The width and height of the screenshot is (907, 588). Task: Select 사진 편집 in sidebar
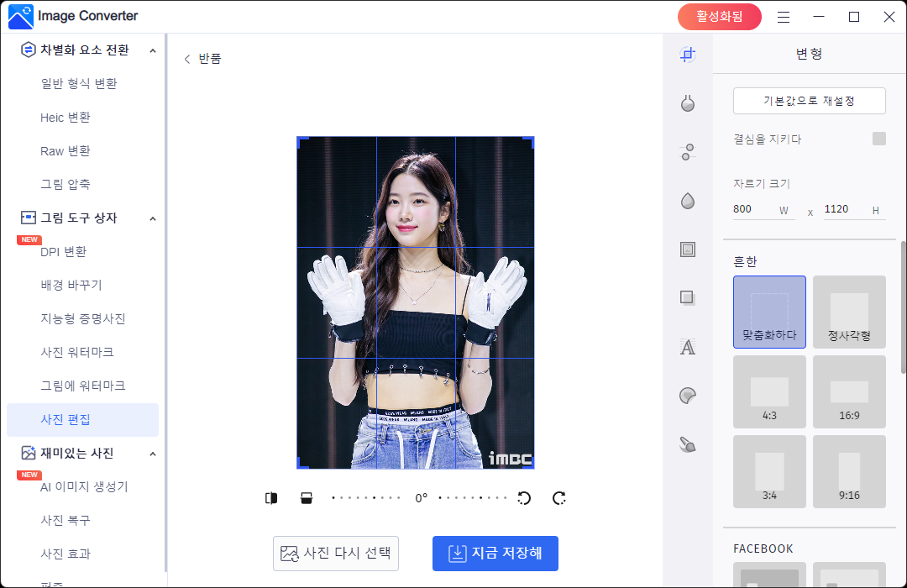(x=82, y=420)
